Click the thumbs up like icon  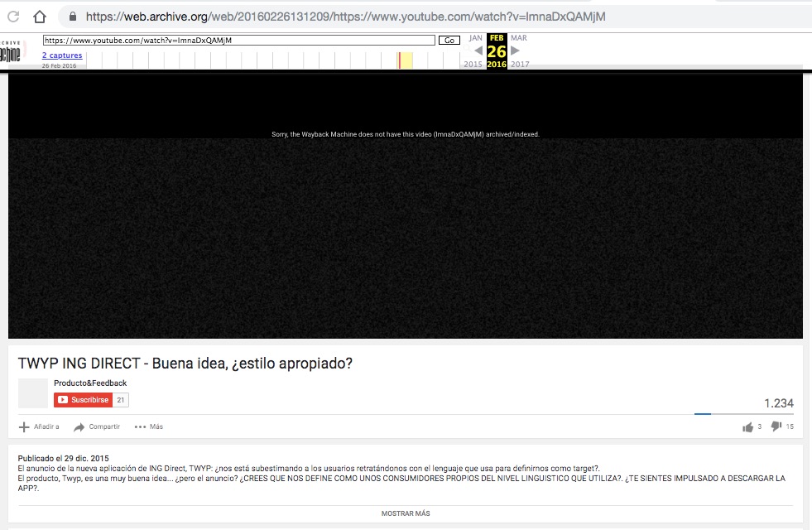point(748,426)
